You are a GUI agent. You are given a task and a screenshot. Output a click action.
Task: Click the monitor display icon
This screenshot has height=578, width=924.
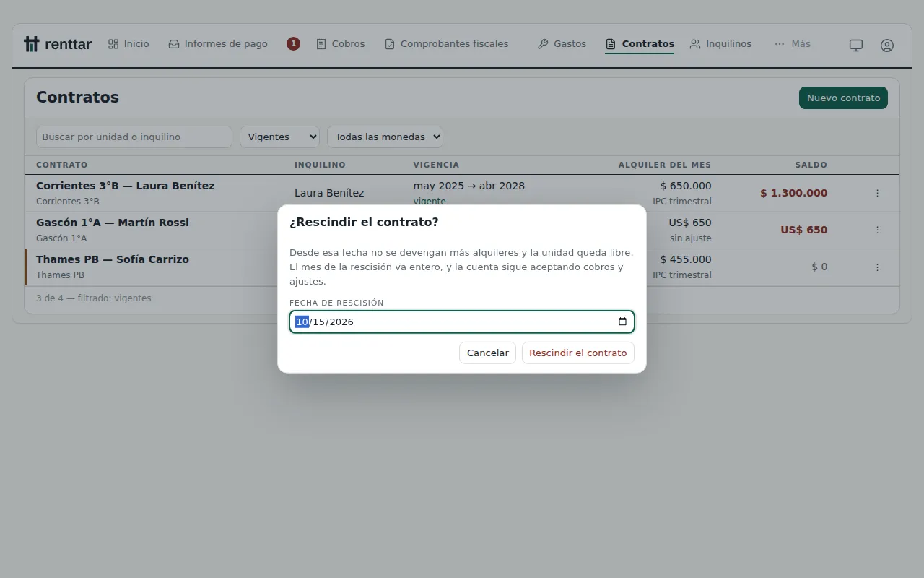click(x=856, y=45)
